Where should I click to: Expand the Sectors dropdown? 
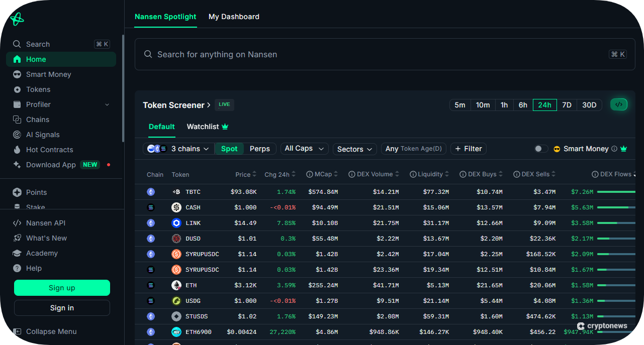pyautogui.click(x=354, y=149)
